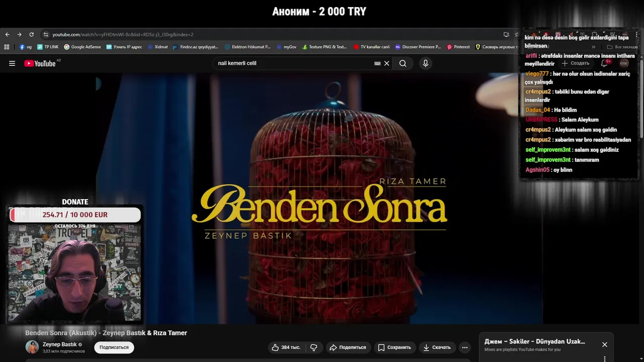
Task: Open the Facebook 'og' bookmark
Action: [x=26, y=47]
